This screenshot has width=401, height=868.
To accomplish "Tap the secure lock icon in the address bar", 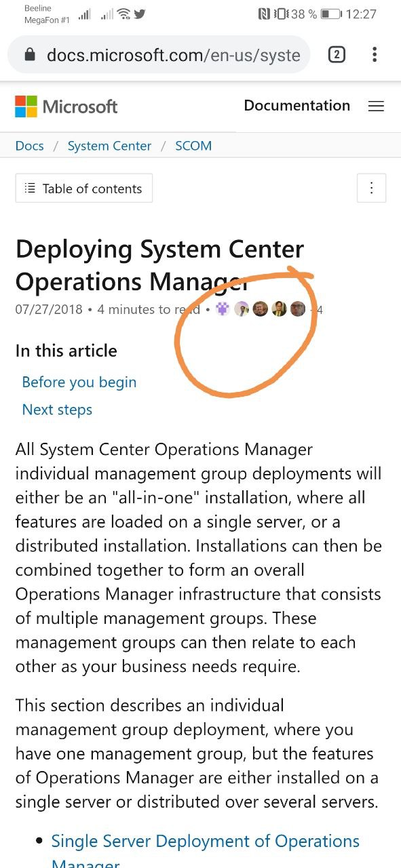I will point(29,56).
